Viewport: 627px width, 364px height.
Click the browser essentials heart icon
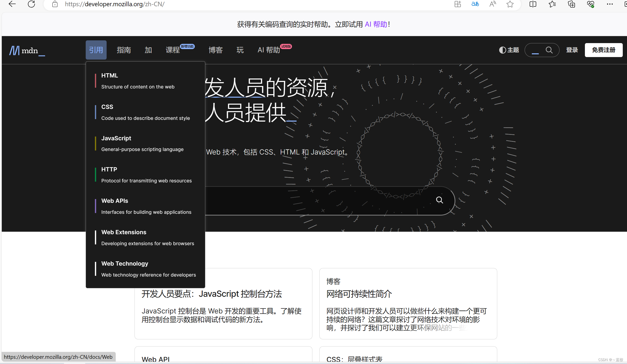590,4
